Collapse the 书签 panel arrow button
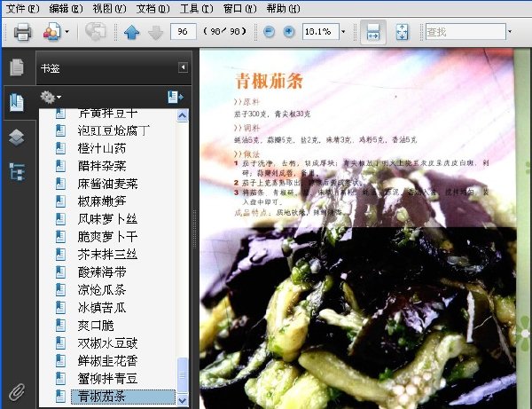The width and height of the screenshot is (532, 409). 183,67
